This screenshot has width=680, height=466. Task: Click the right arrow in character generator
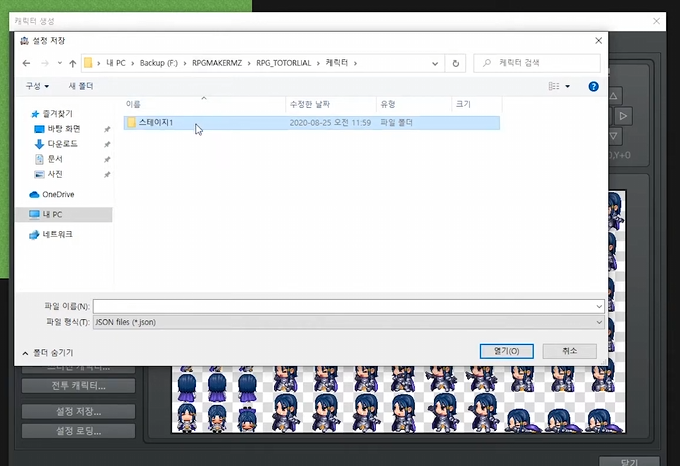pos(623,116)
